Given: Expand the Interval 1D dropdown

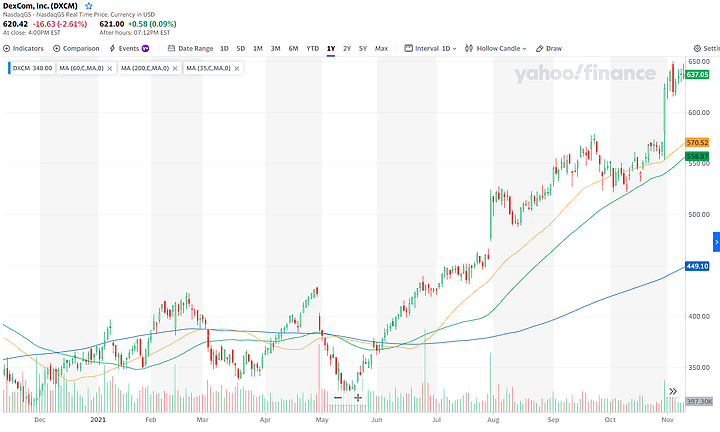Looking at the screenshot, I should (430, 48).
